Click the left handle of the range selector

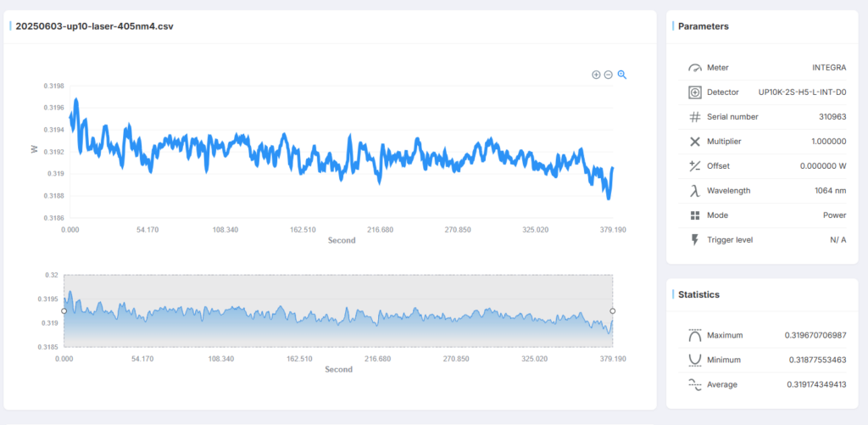pyautogui.click(x=64, y=310)
